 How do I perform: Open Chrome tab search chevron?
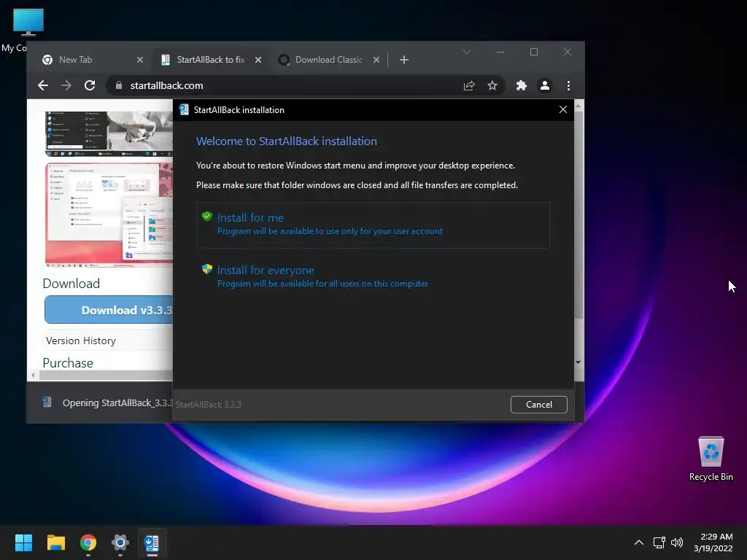coord(467,52)
